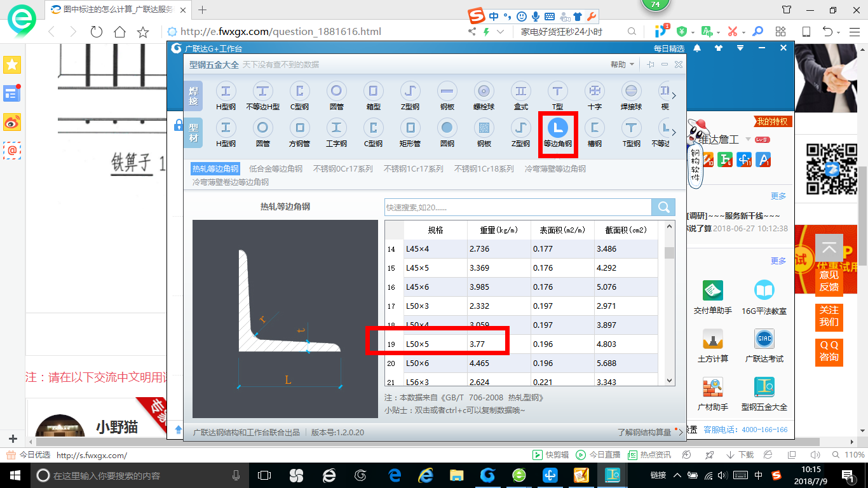Select the 箱型 box section icon
This screenshot has width=868, height=488.
point(373,91)
